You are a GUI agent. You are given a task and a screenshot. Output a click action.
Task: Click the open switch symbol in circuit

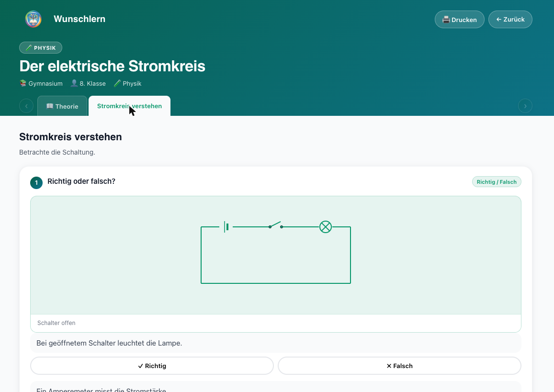(x=276, y=225)
